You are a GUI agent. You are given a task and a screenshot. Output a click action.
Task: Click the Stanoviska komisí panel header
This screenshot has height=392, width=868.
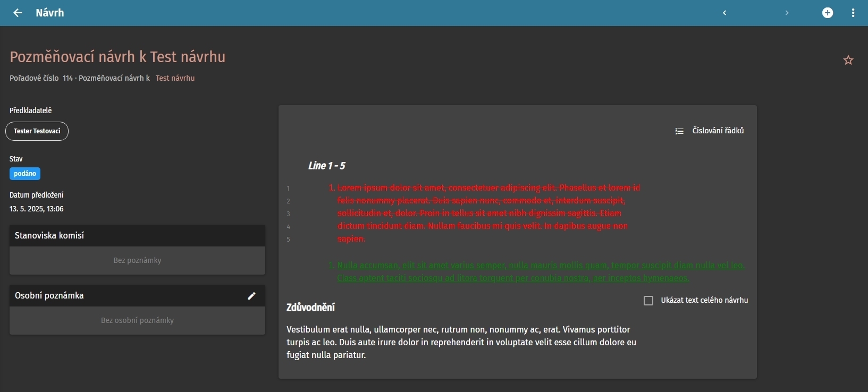(x=137, y=235)
